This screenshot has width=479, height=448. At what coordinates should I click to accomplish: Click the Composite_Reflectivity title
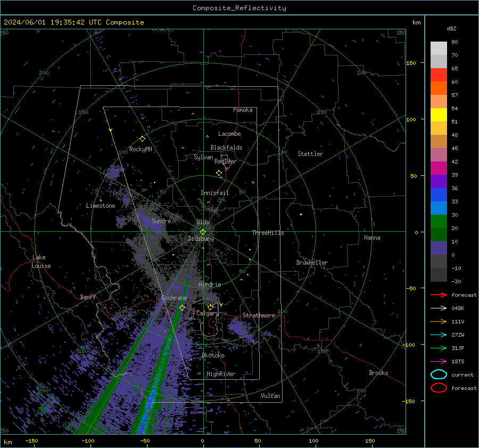click(x=240, y=8)
